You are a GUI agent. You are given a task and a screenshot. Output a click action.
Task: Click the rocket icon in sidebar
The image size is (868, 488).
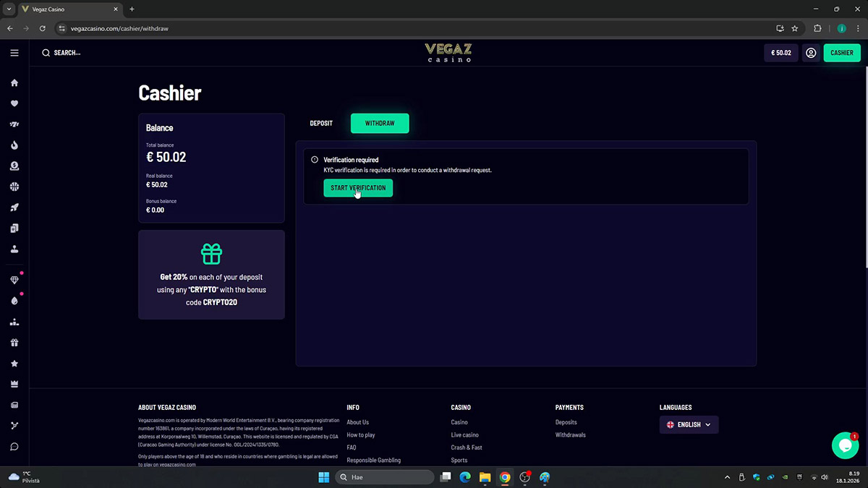(14, 207)
